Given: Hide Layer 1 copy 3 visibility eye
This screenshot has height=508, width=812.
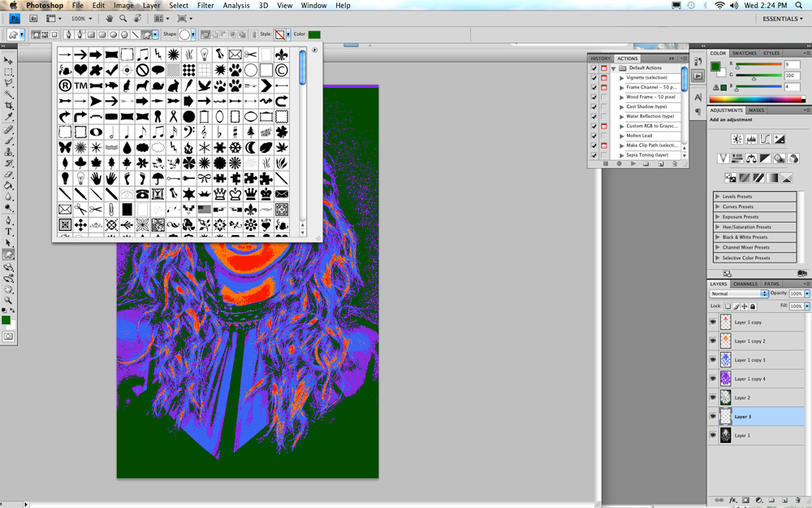Looking at the screenshot, I should (x=713, y=360).
